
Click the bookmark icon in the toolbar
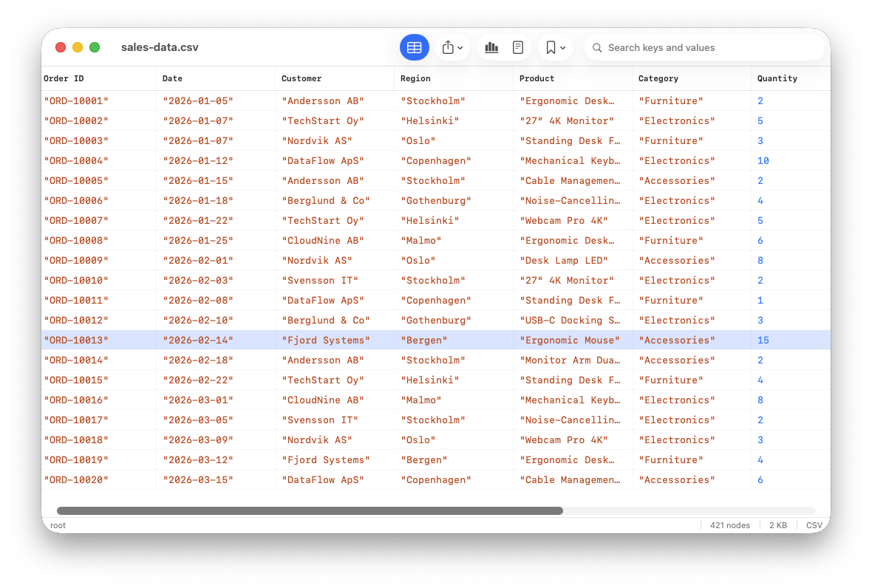(x=551, y=47)
